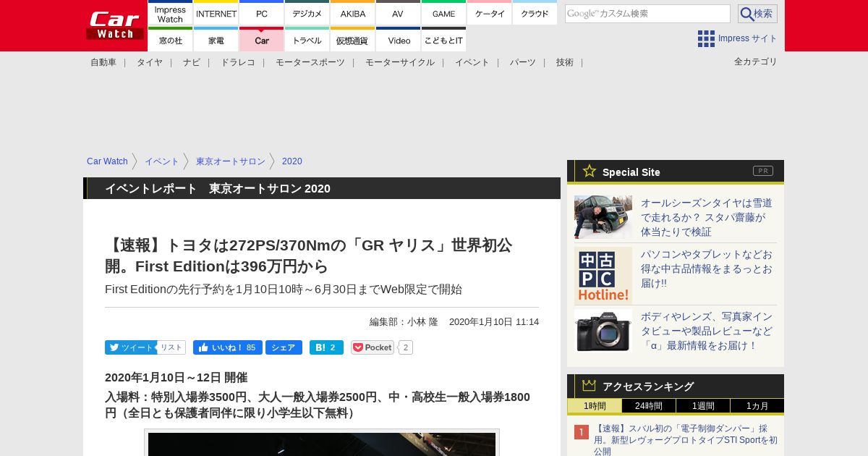Screen dimensions: 868x456
Task: Open all-season tire article thumbnail
Action: (603, 217)
